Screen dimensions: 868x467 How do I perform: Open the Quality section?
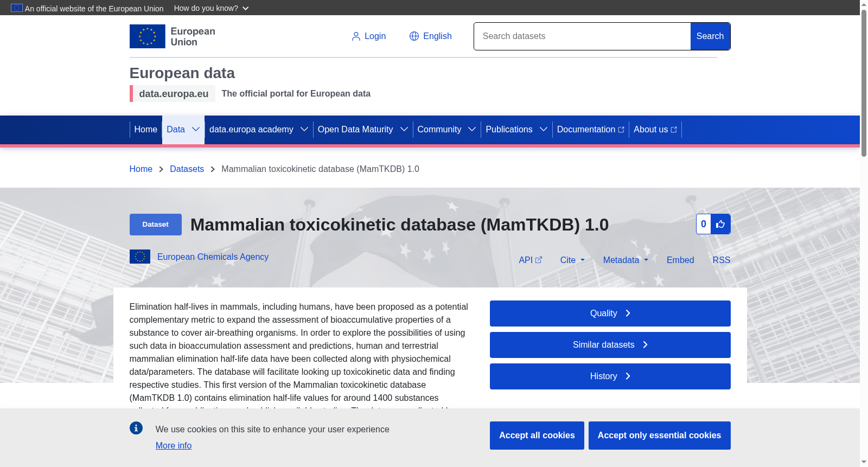click(610, 314)
